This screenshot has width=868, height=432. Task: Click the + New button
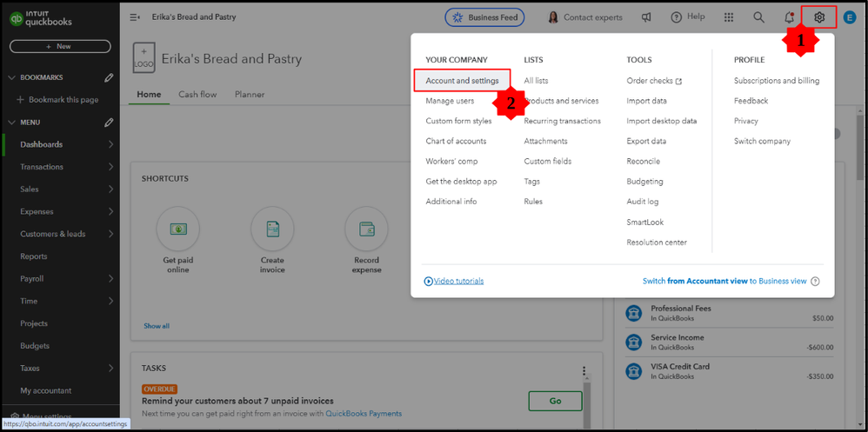point(60,46)
